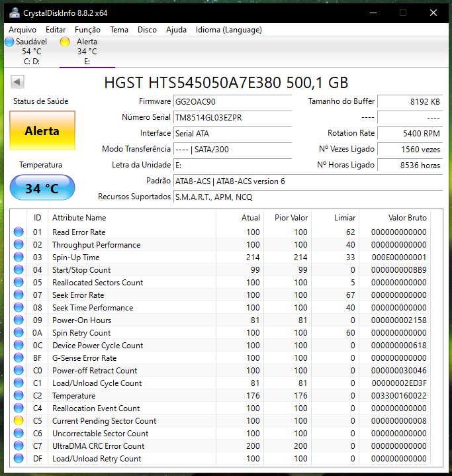Open the Ajuda menu
This screenshot has width=452, height=476.
coord(176,30)
